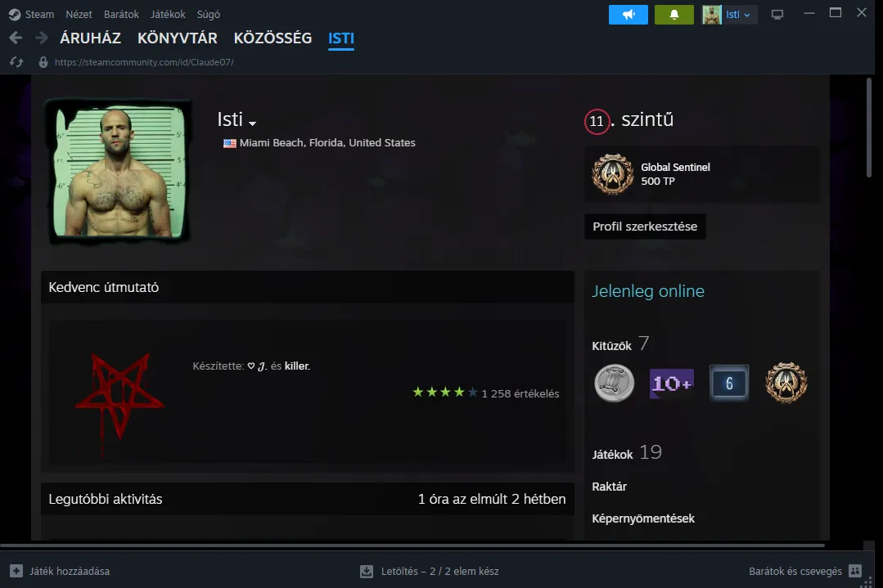Open the green bell notifications button
This screenshot has width=883, height=588.
click(674, 15)
